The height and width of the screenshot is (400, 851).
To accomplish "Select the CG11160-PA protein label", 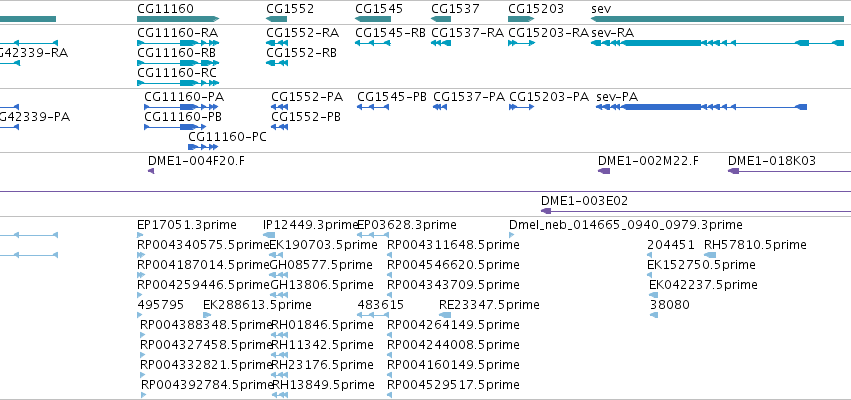I will point(184,97).
